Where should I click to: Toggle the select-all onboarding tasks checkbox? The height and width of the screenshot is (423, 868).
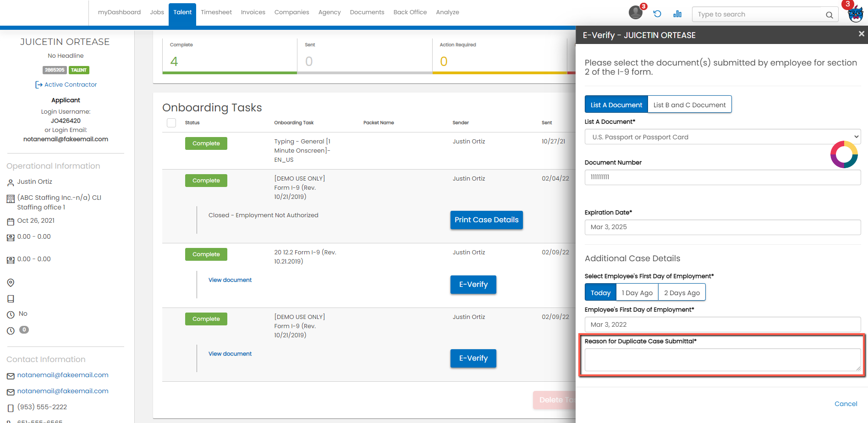[171, 123]
